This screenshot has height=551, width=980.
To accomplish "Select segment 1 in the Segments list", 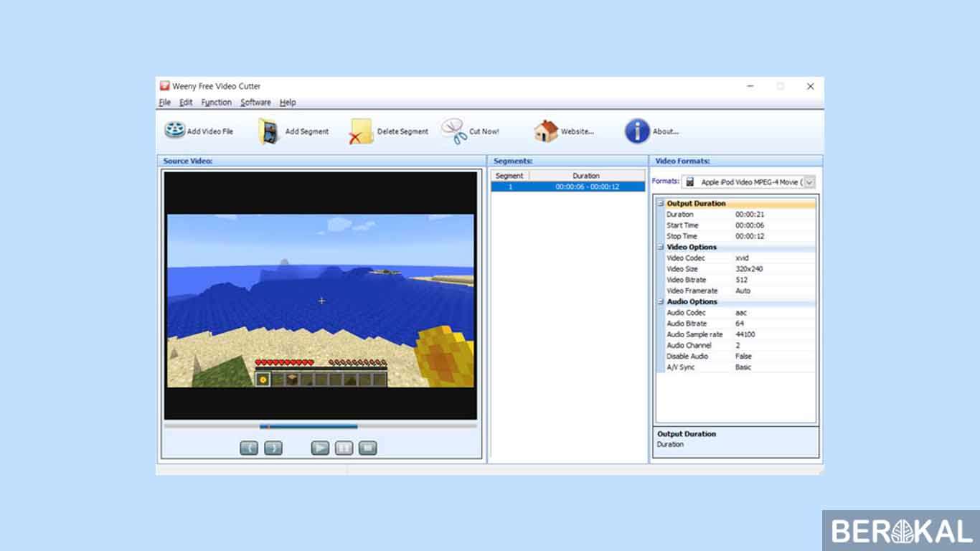I will click(567, 187).
